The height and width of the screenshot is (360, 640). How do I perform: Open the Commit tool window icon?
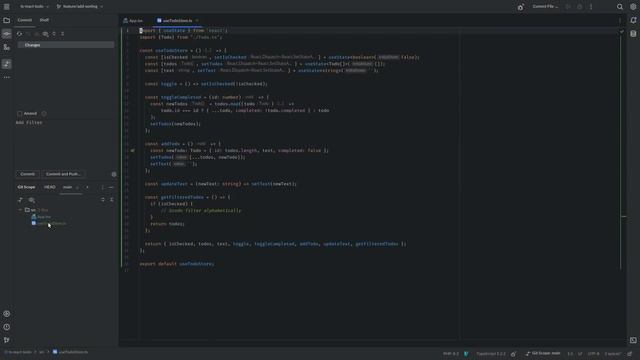[x=7, y=34]
